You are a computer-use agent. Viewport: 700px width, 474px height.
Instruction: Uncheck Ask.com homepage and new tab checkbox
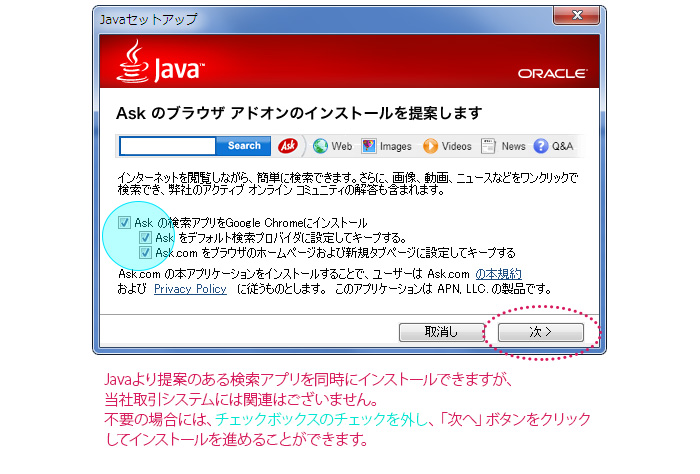pos(145,253)
